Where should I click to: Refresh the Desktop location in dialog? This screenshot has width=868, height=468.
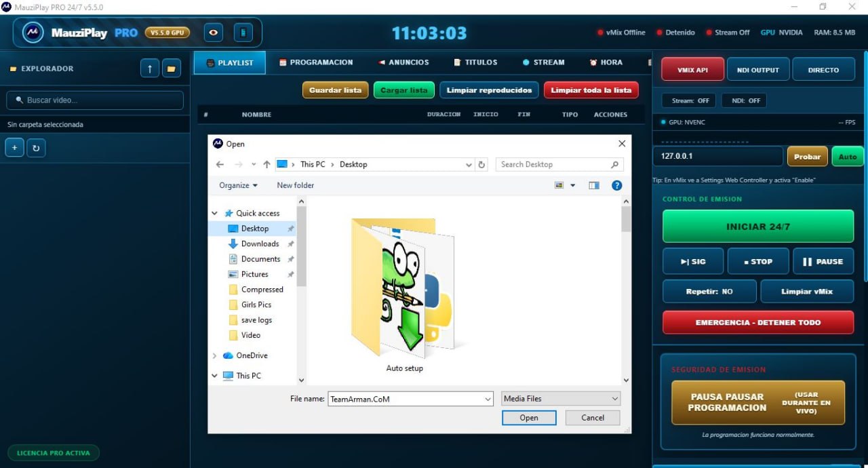pos(481,164)
